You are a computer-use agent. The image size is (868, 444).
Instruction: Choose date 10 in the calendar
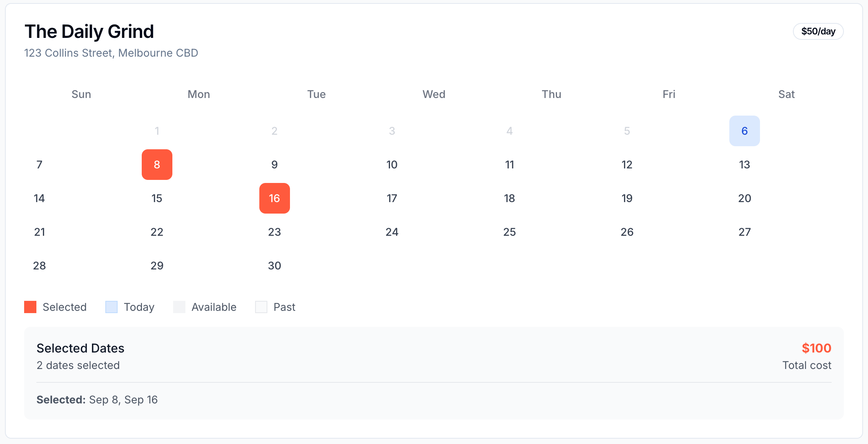click(392, 165)
